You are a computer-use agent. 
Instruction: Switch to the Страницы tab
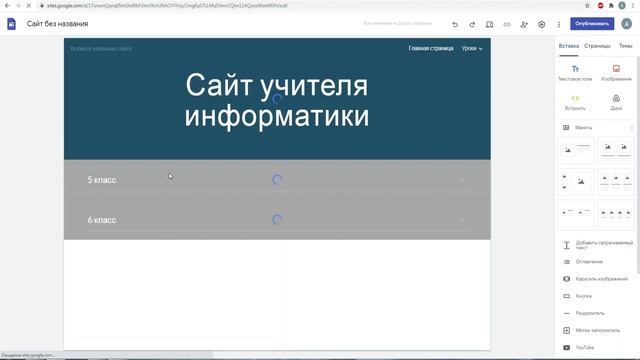(597, 46)
